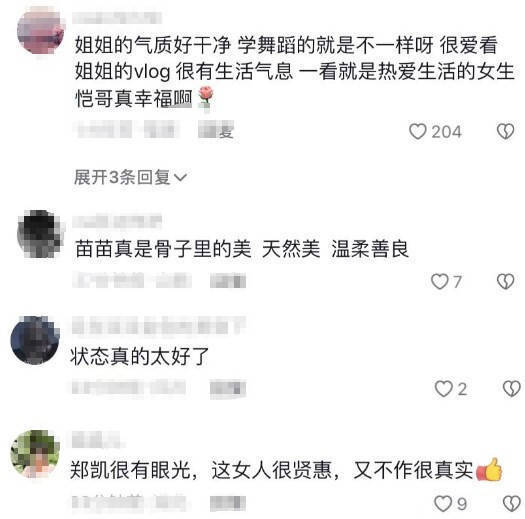Click the chevron next to 展开3条回复
Image resolution: width=525 pixels, height=519 pixels.
(180, 177)
